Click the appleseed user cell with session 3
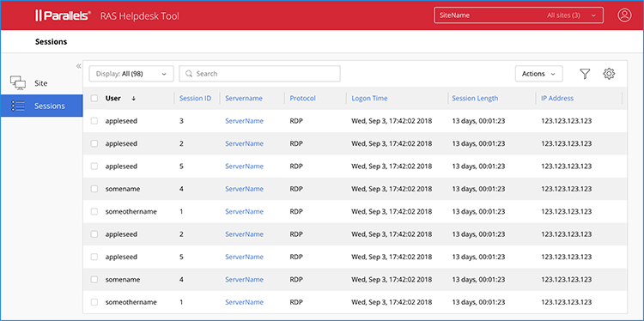This screenshot has width=644, height=321. [x=121, y=121]
